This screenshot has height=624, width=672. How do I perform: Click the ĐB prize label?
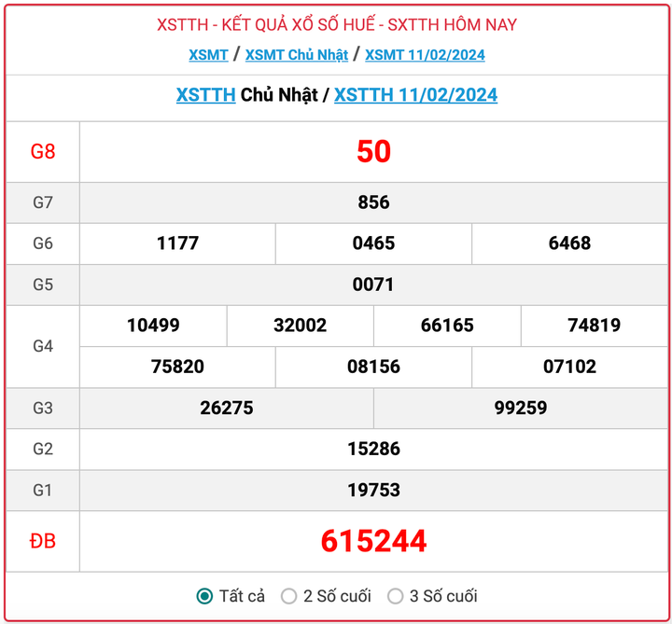tap(42, 541)
